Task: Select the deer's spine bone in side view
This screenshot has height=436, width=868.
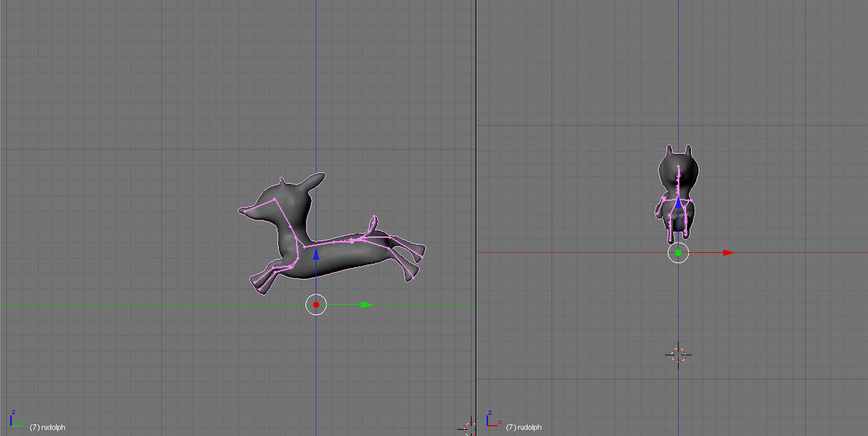Action: 328,242
